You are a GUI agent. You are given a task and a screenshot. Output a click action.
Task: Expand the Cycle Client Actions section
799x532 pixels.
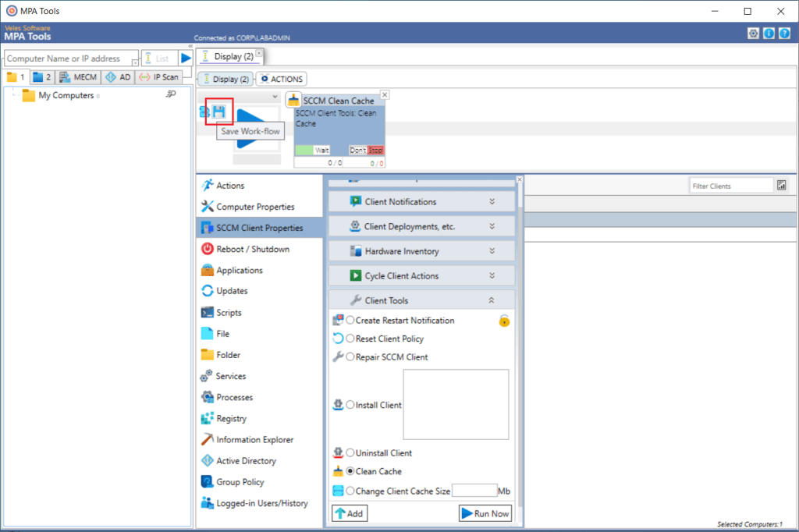click(421, 275)
